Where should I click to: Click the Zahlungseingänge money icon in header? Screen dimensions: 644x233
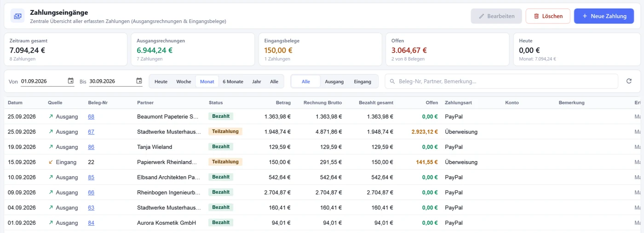click(x=17, y=16)
